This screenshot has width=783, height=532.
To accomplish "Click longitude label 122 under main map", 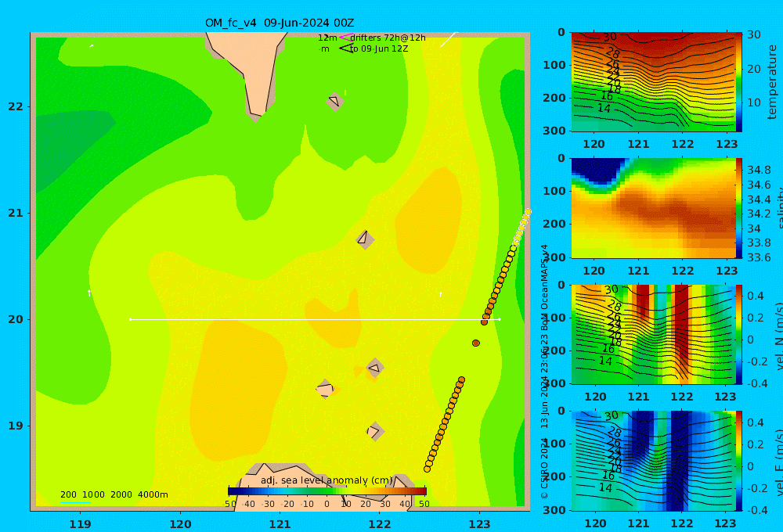I will pyautogui.click(x=380, y=524).
